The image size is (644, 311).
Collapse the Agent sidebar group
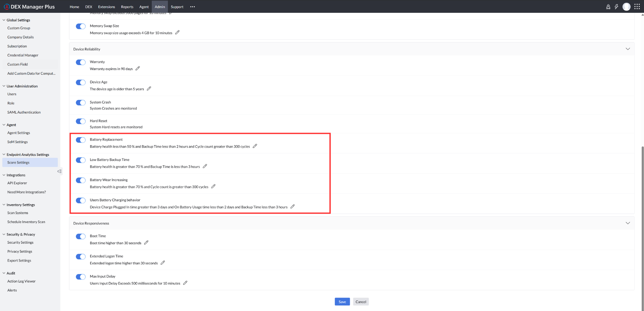tap(4, 125)
